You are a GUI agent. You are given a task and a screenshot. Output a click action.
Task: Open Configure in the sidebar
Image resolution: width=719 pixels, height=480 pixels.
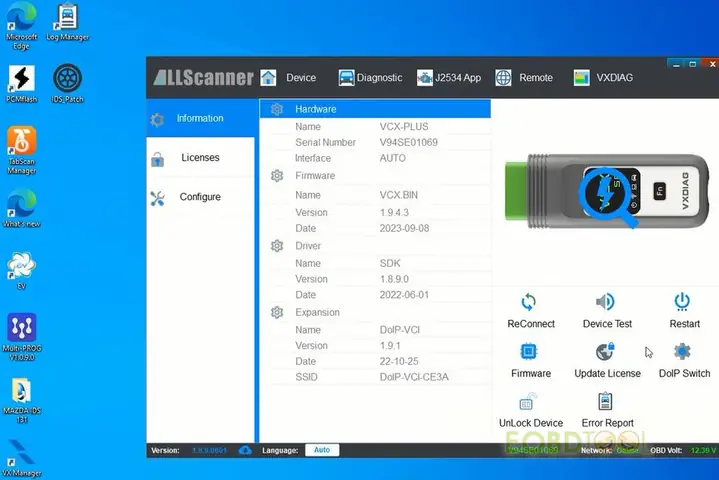coord(199,197)
